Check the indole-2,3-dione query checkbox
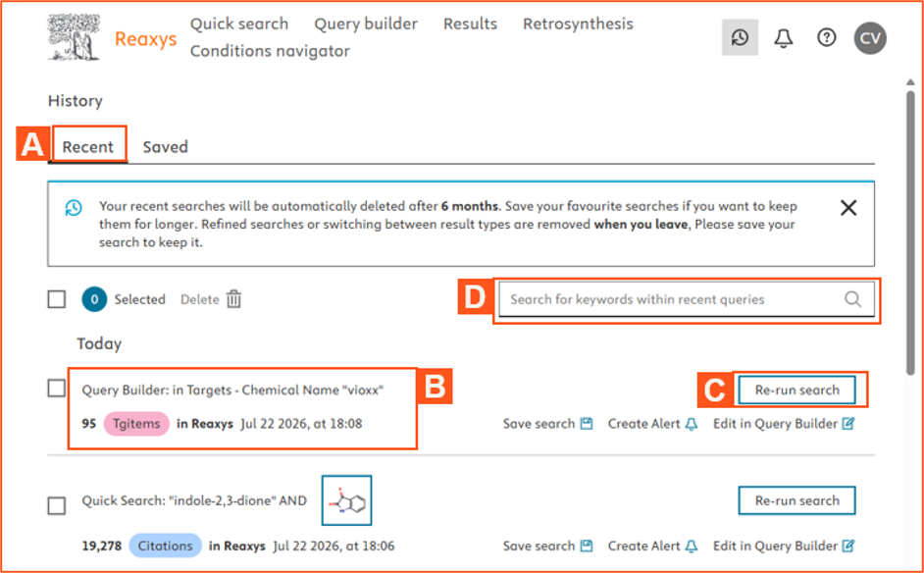 (x=57, y=505)
